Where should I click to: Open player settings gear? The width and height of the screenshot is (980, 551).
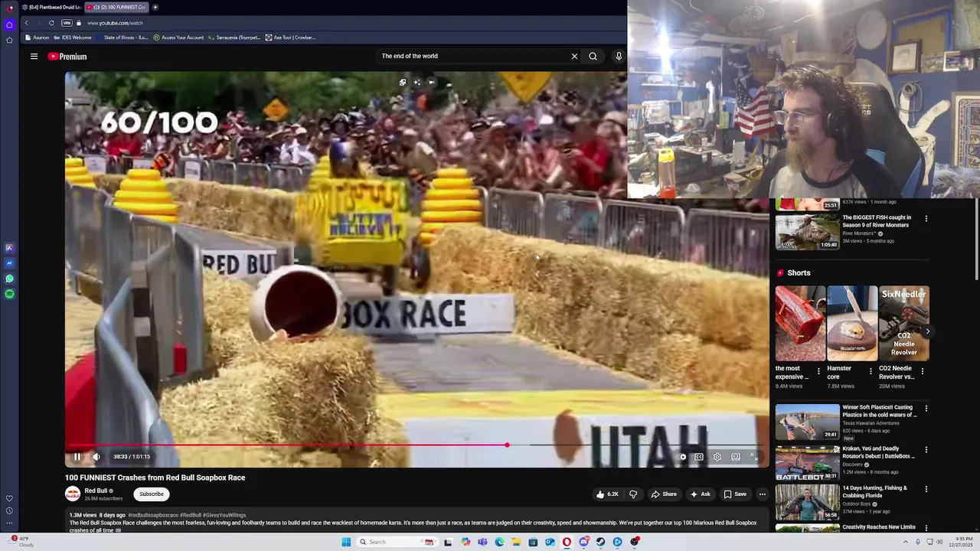pyautogui.click(x=717, y=457)
